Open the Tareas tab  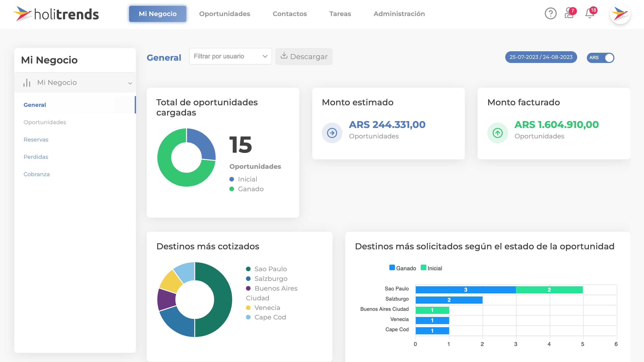pos(340,14)
